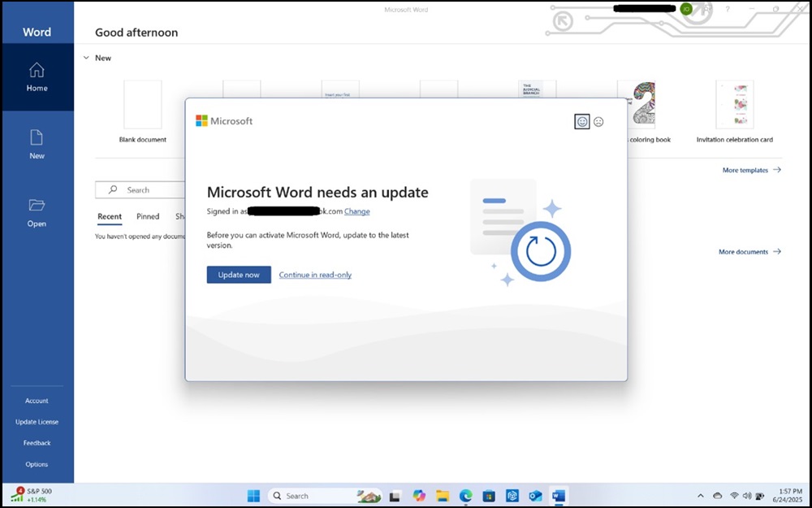Open the Open section in Word sidebar
812x508 pixels.
[37, 211]
